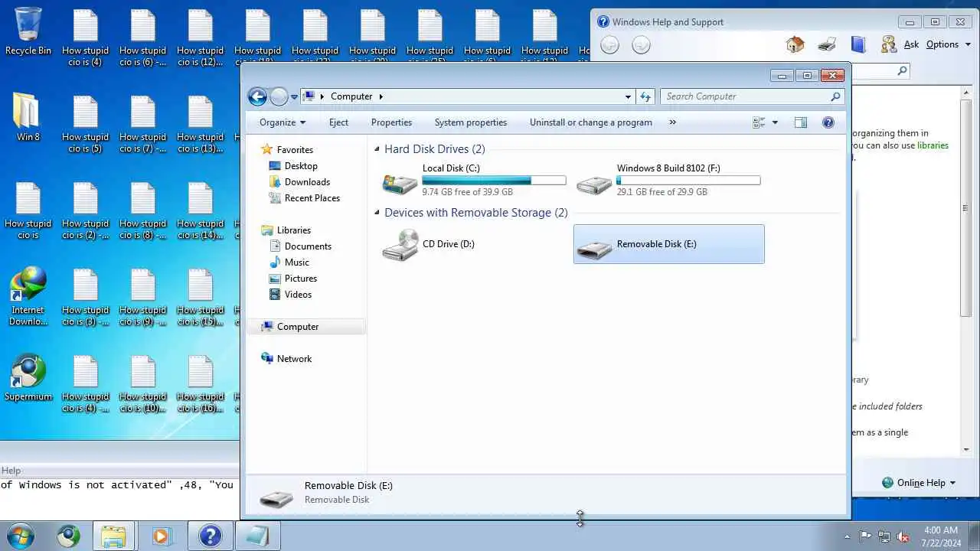Open the Organize menu

click(x=283, y=122)
